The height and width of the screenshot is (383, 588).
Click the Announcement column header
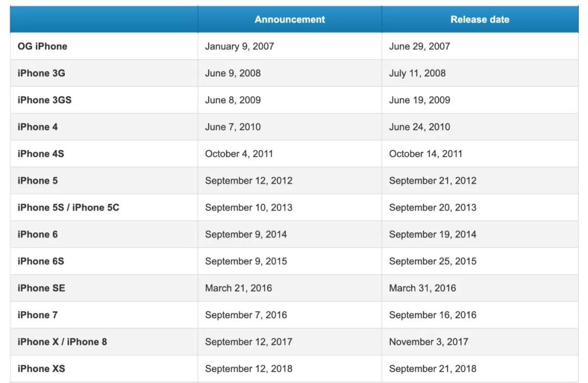tap(290, 20)
